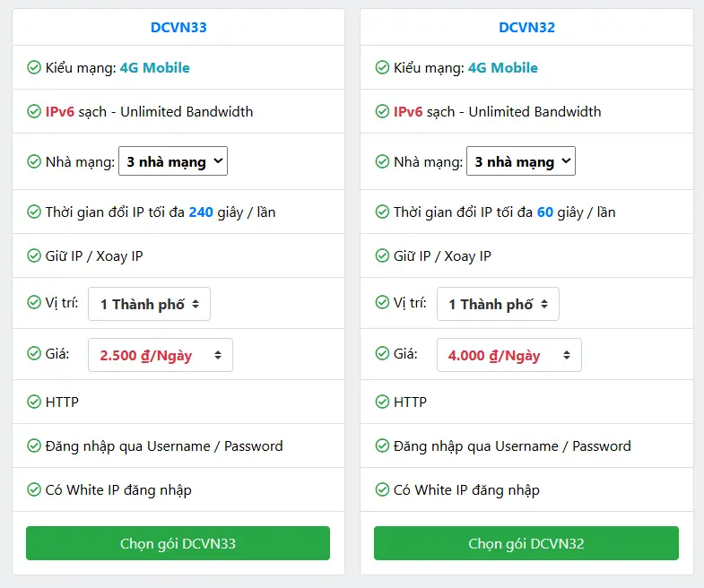Click the checkmark icon beside DCVN32 Giá

382,354
